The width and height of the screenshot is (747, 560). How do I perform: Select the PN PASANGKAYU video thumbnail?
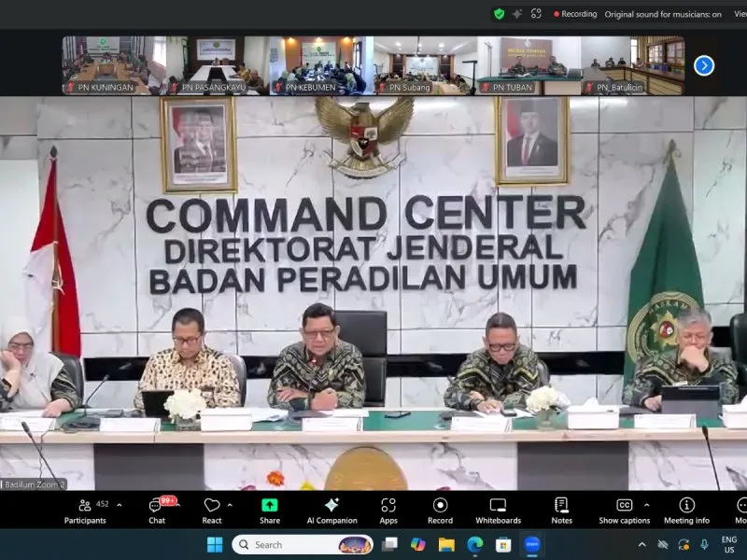pos(218,65)
